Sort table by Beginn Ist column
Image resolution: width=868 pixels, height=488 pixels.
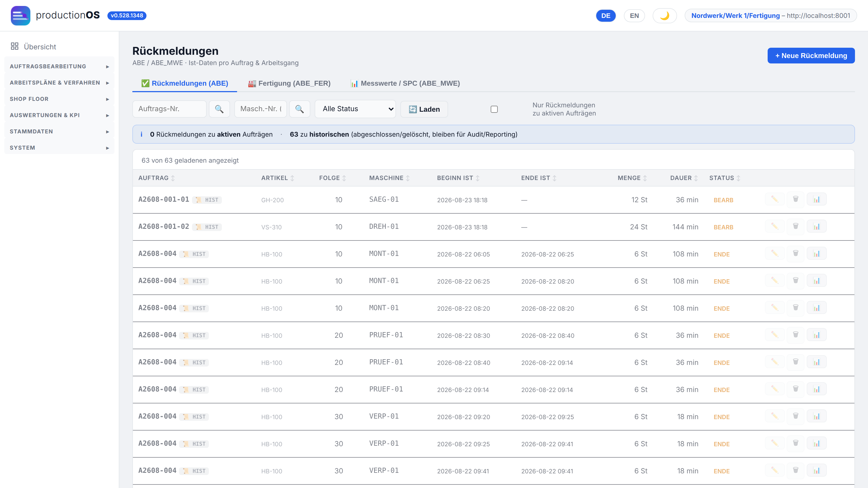458,178
